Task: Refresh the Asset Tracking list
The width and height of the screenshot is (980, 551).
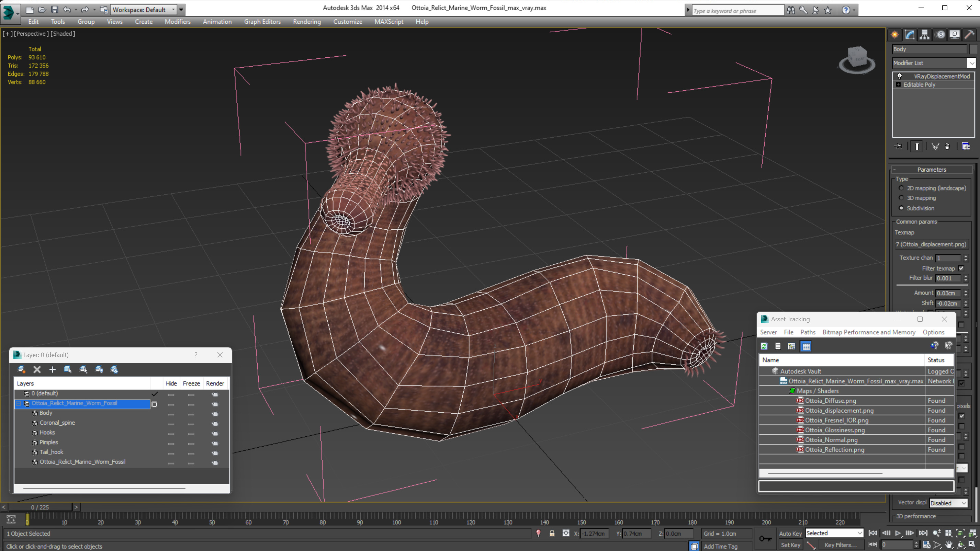Action: coord(764,346)
